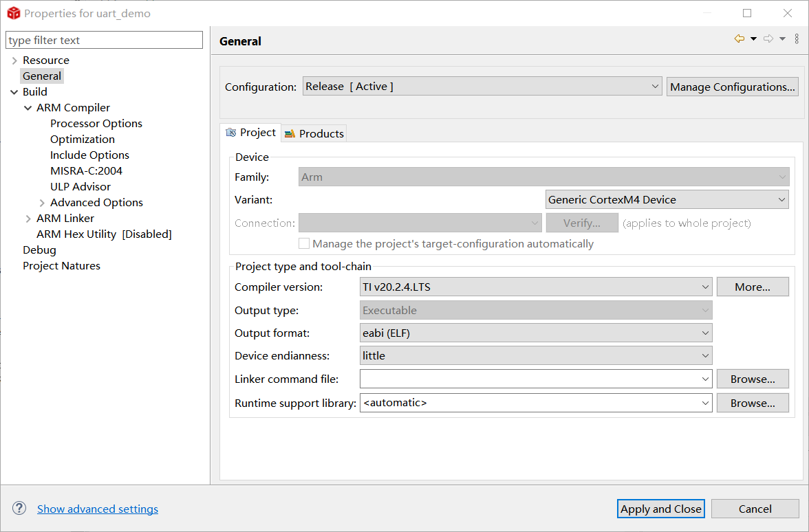Switch to the Products tab

coord(321,133)
